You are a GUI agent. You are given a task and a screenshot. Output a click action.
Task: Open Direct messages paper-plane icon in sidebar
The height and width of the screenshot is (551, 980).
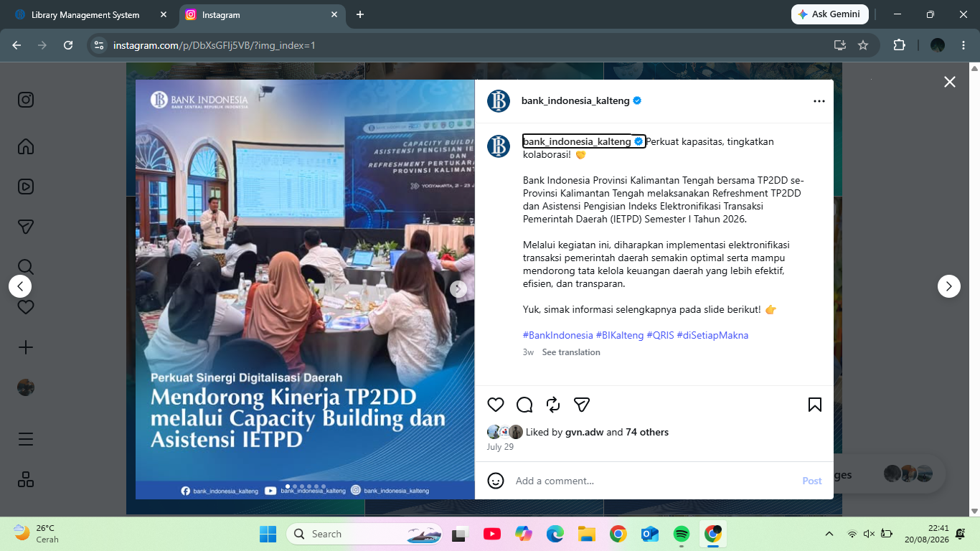26,227
